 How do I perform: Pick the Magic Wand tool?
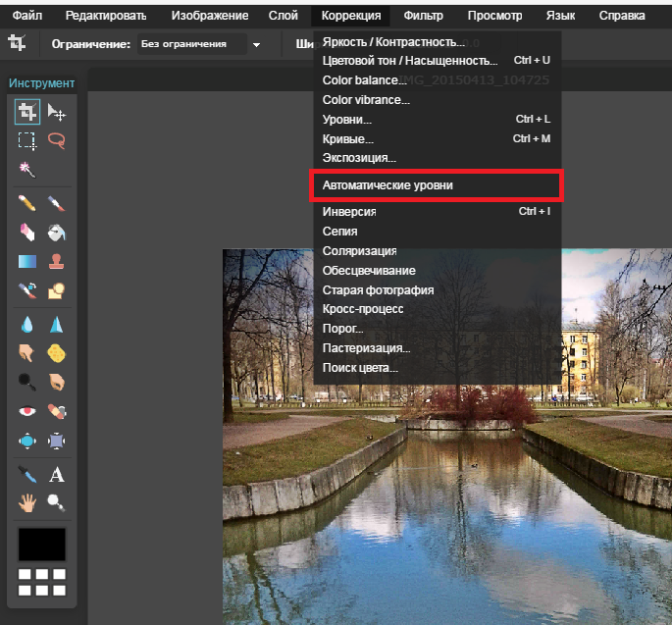(27, 170)
